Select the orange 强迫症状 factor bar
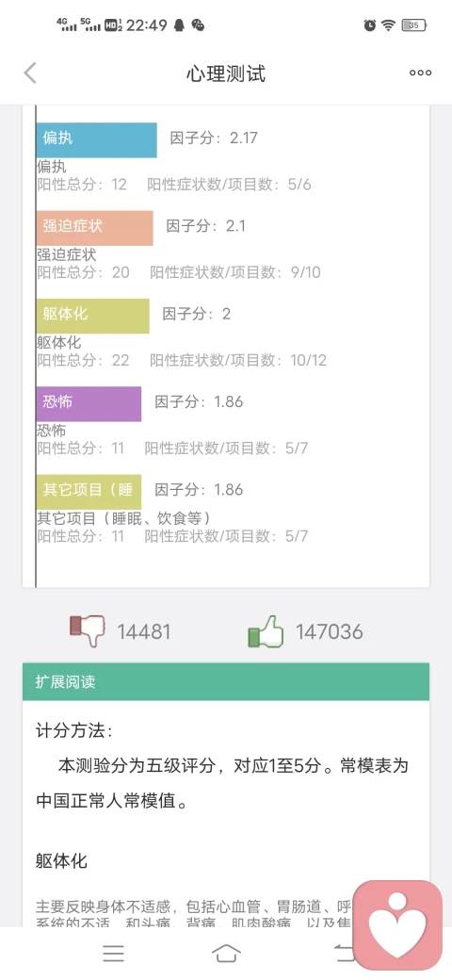 (94, 228)
